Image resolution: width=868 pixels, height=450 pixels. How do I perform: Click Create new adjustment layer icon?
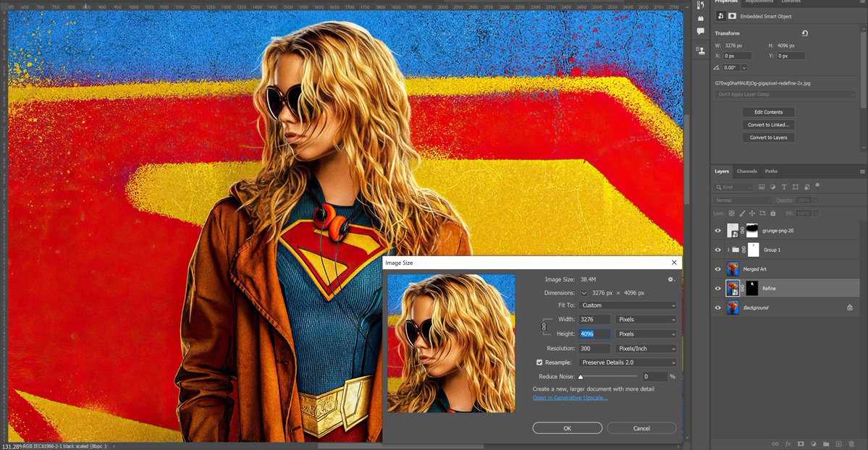[x=813, y=444]
